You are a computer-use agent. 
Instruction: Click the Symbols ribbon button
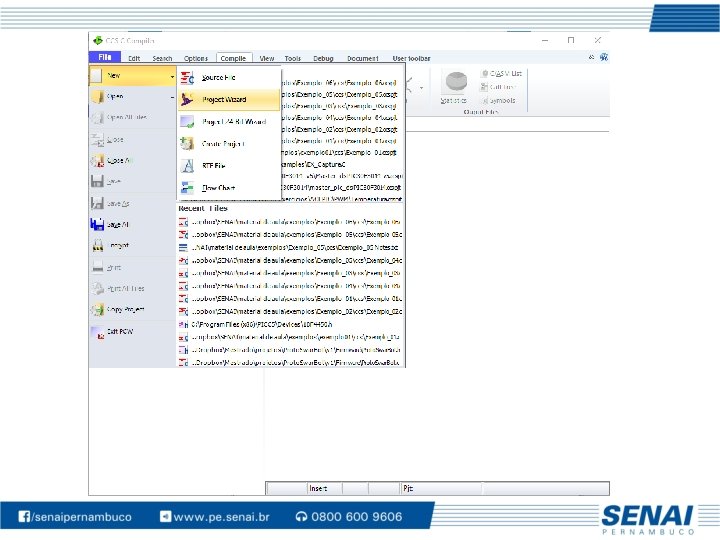tap(498, 101)
